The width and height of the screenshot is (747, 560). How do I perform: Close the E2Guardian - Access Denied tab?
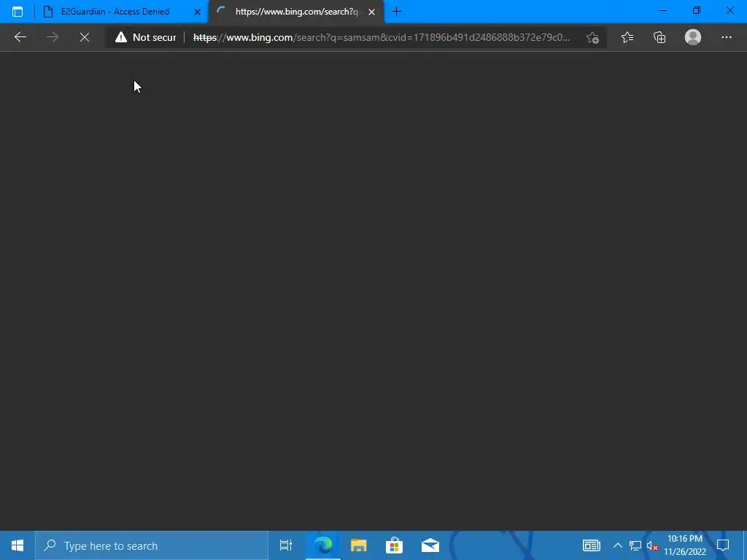[197, 12]
